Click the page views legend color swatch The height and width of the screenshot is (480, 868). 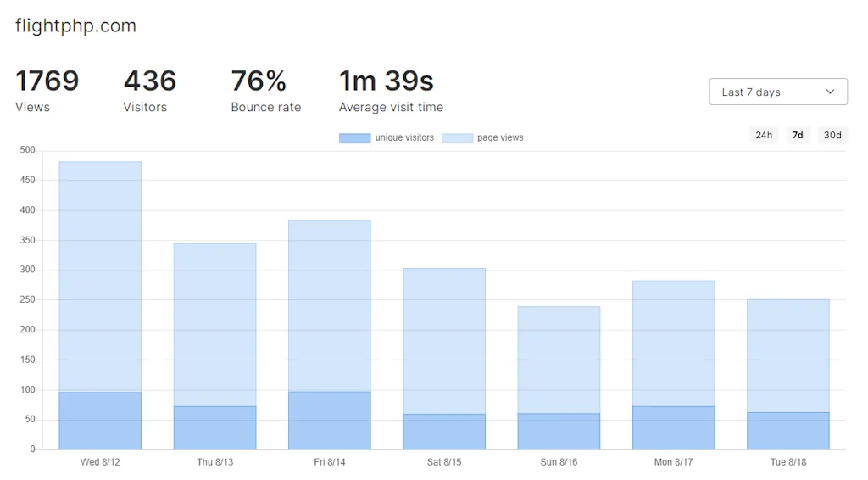457,138
